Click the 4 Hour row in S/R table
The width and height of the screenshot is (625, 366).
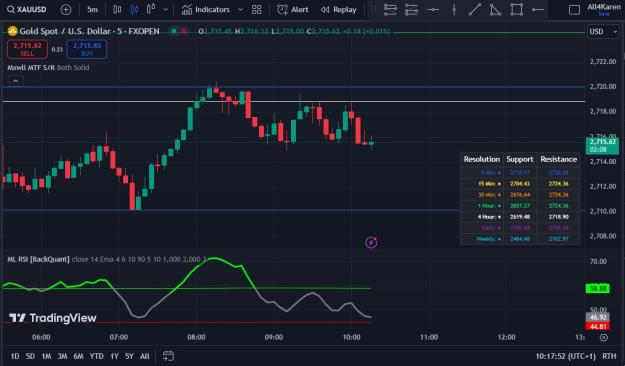[520, 217]
